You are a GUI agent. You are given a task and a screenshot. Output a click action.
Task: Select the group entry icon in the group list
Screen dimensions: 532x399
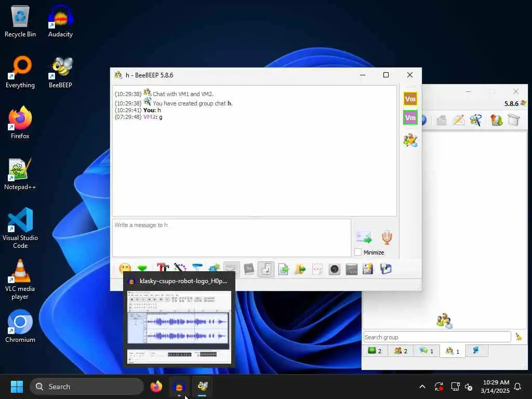tap(444, 321)
